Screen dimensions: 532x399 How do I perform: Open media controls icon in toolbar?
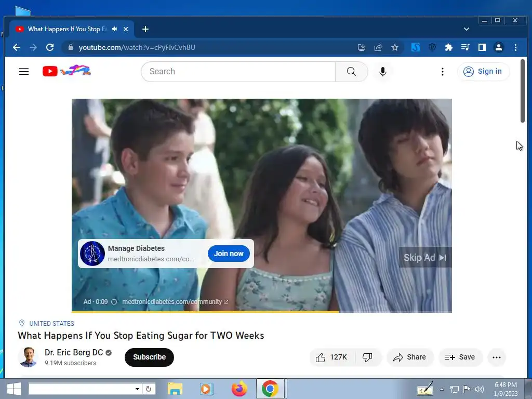click(465, 47)
